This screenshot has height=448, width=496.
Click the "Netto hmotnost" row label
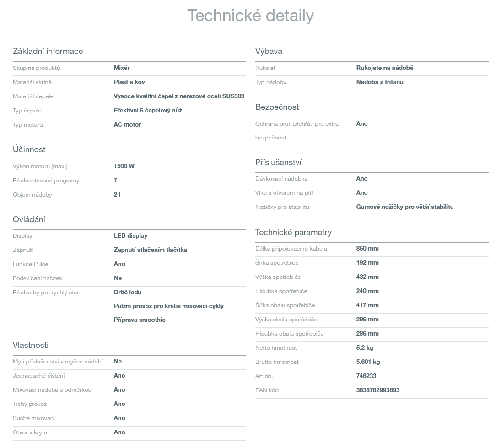(x=277, y=348)
